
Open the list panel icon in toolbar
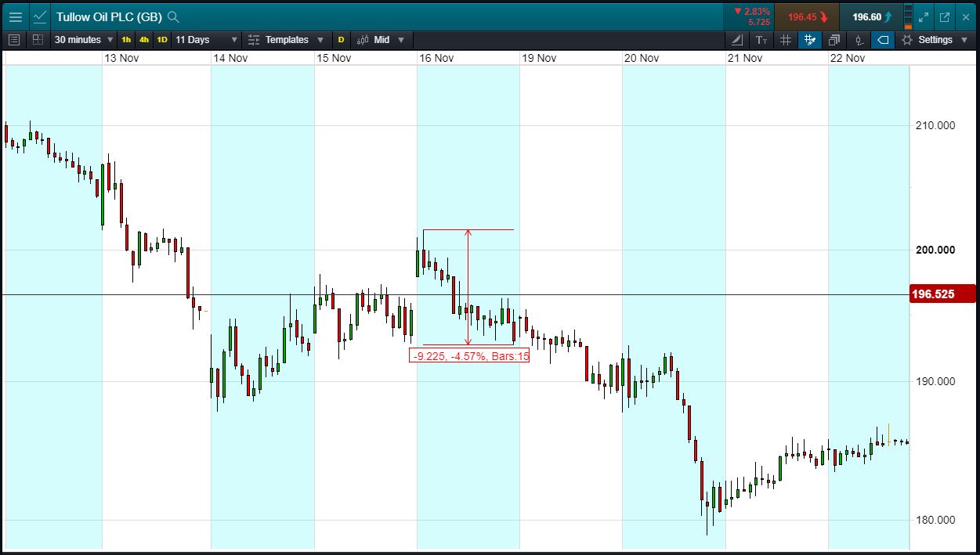point(14,39)
